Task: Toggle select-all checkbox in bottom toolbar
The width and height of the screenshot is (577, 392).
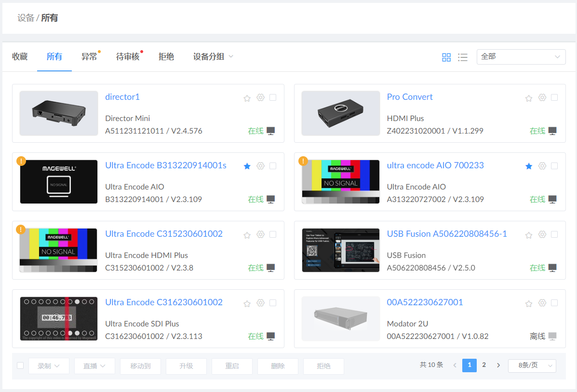Action: point(20,365)
